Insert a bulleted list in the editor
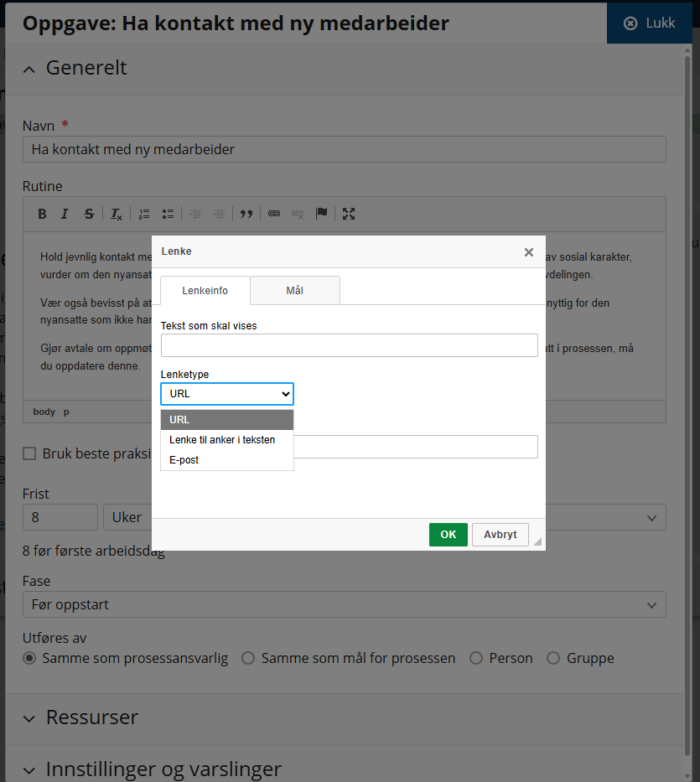Screen dimensions: 700x782 168,214
